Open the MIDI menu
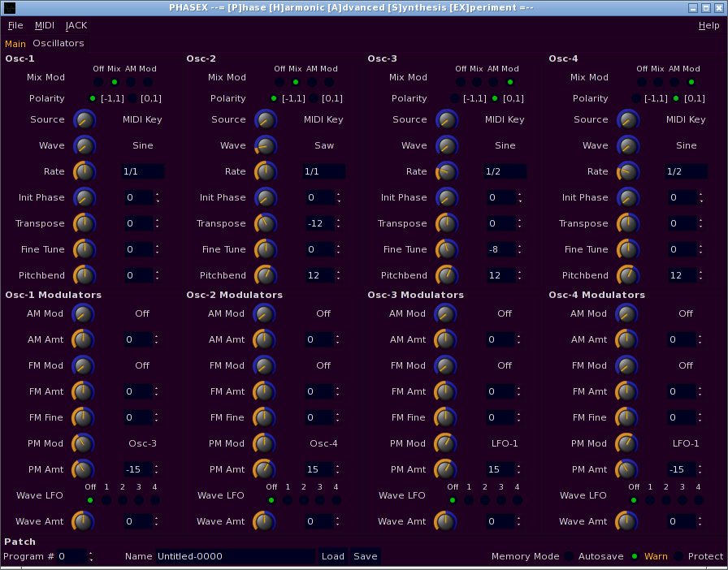Viewport: 728px width, 570px height. pyautogui.click(x=45, y=25)
